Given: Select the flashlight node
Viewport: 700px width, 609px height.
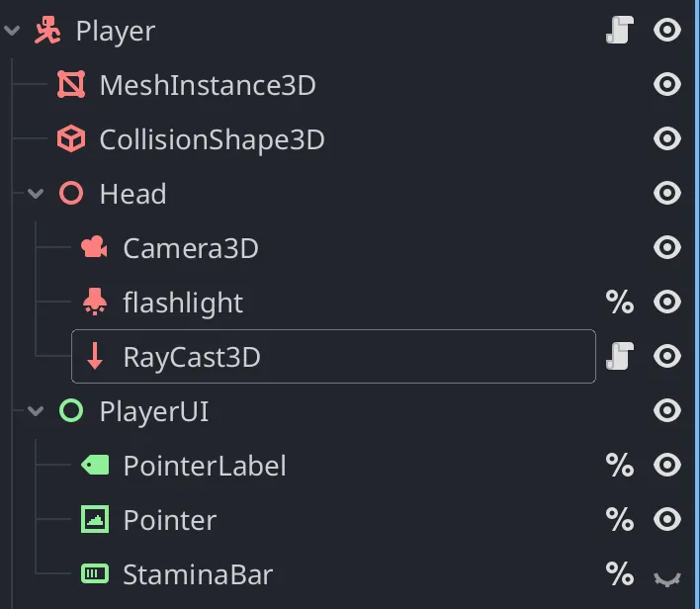Looking at the screenshot, I should pos(183,303).
